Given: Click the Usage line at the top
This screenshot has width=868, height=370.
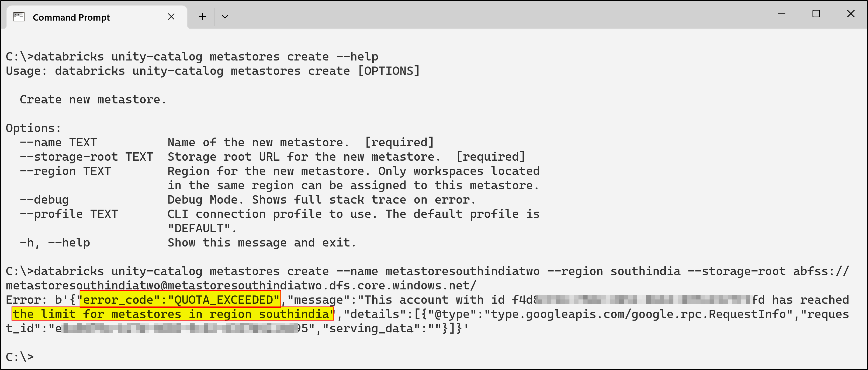Looking at the screenshot, I should point(212,71).
